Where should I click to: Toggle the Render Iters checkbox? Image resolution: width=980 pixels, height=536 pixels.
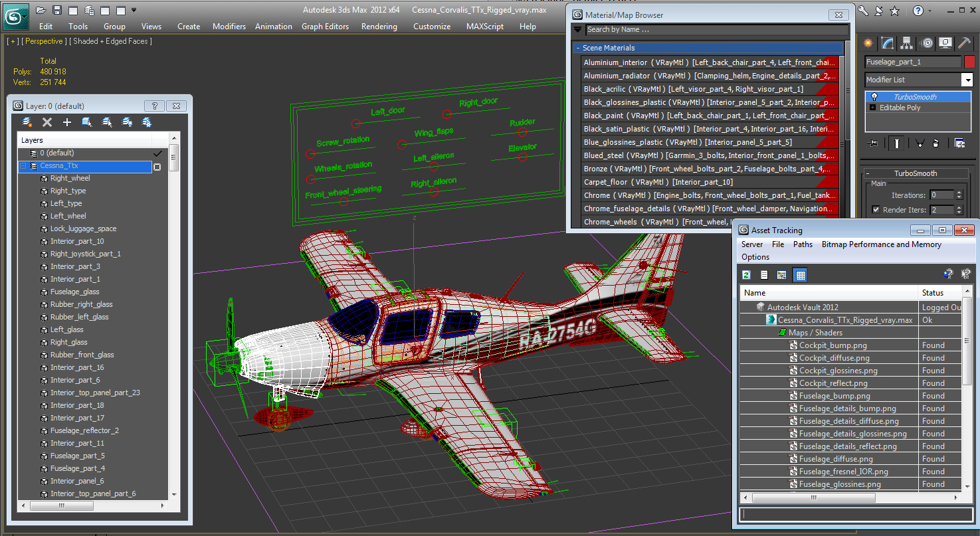tap(876, 210)
